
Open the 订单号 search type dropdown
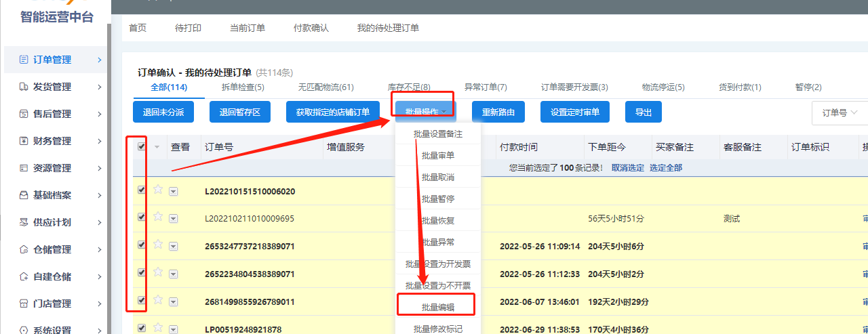(840, 113)
